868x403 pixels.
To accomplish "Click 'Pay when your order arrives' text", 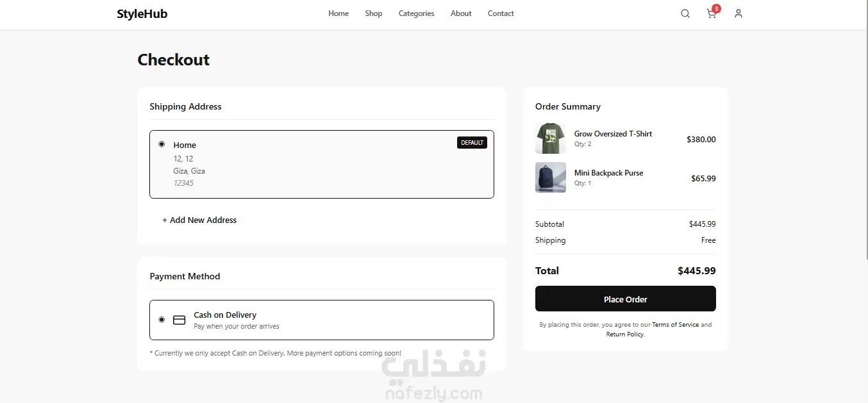I will click(x=237, y=326).
